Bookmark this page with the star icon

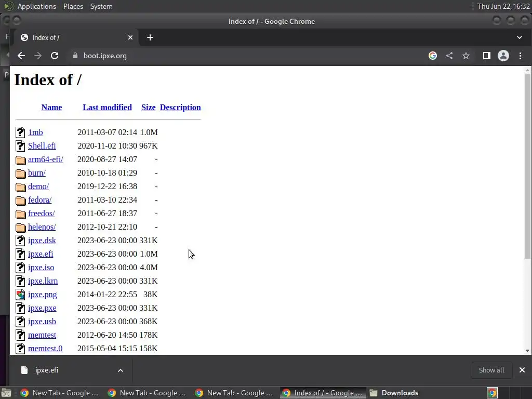coord(466,56)
